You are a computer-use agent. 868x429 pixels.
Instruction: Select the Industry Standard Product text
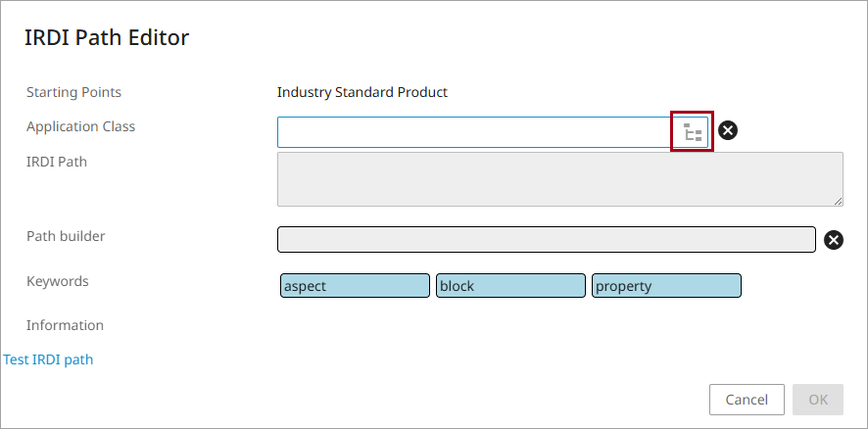click(362, 92)
